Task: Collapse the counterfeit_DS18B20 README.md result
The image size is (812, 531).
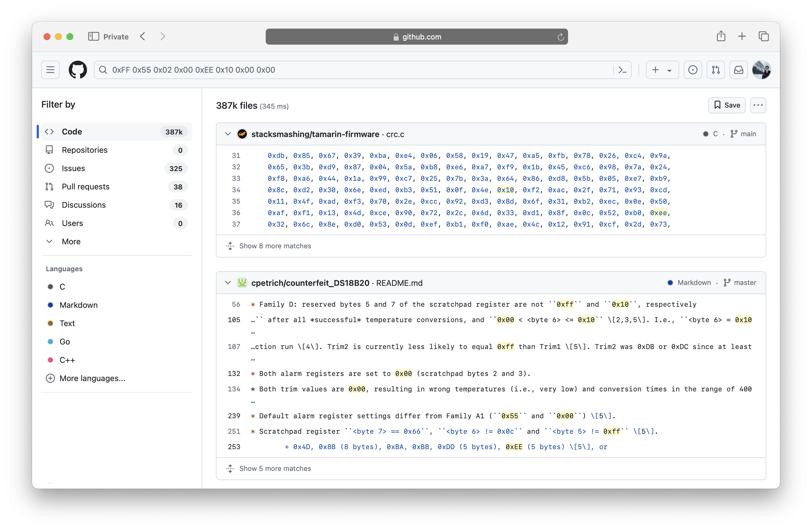Action: 228,283
